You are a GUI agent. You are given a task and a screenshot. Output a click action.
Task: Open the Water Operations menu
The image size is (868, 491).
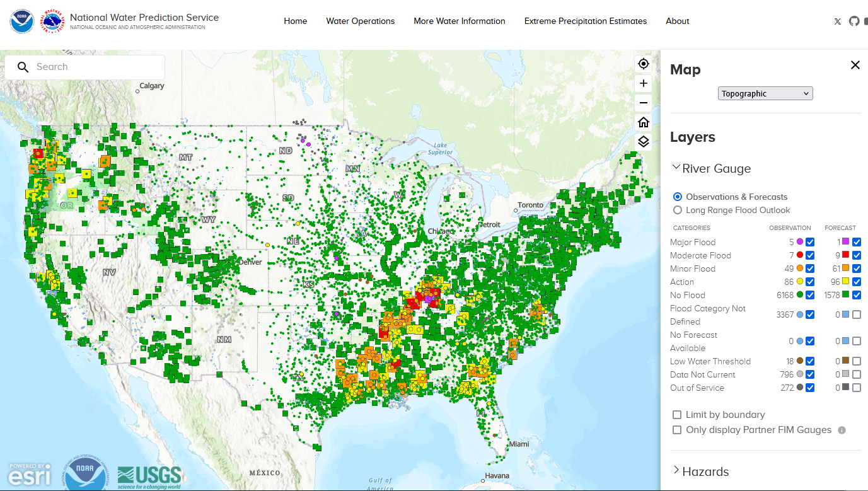(x=361, y=21)
